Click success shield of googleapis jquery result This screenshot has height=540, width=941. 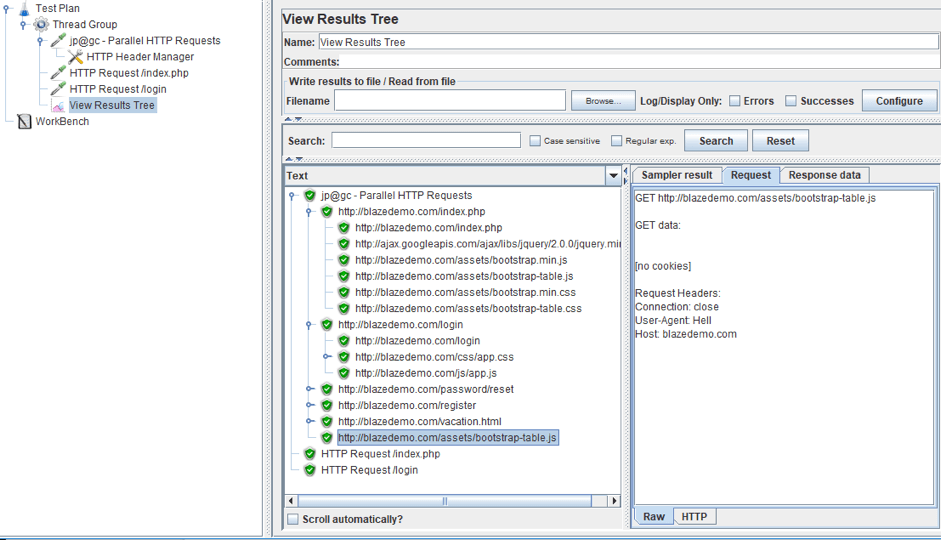(344, 244)
